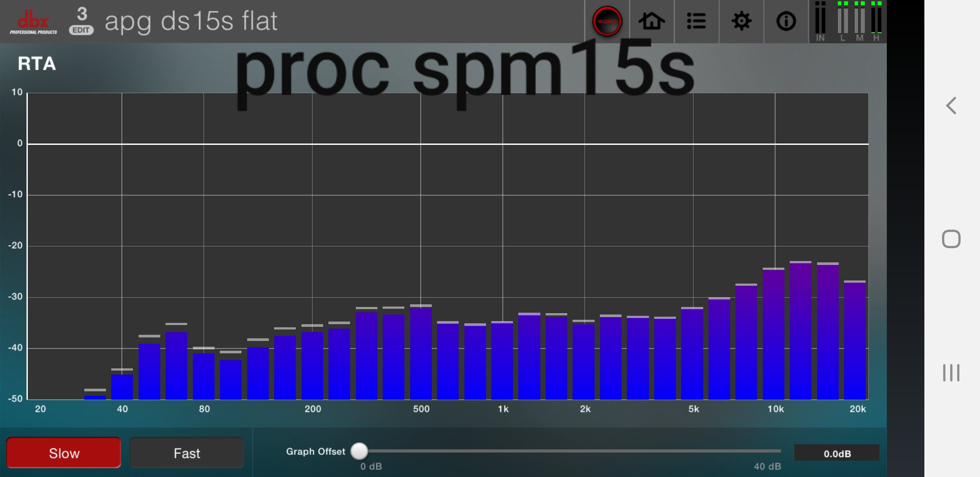This screenshot has height=477, width=980.
Task: Tap the tallest bar near 10k
Action: click(800, 331)
